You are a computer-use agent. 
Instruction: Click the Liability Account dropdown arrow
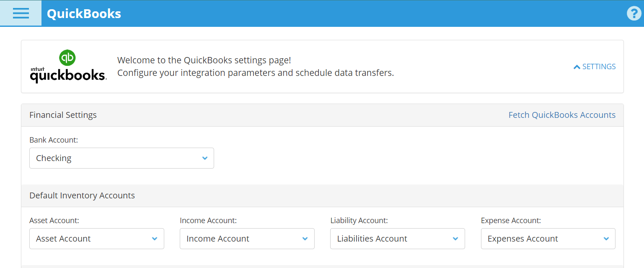[455, 239]
